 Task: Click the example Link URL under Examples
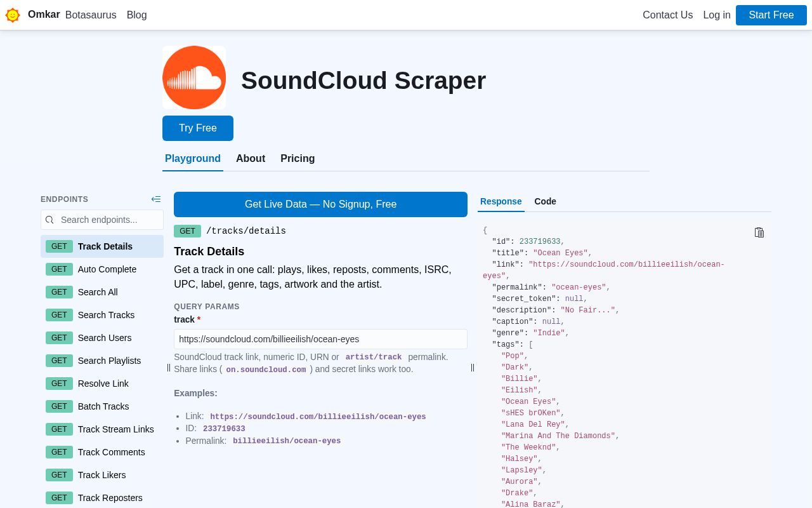pos(318,417)
